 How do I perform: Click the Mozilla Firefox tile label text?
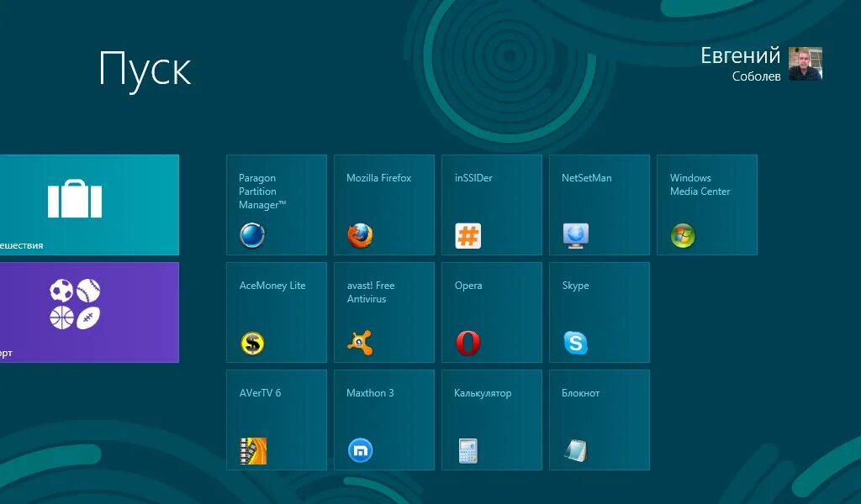379,178
